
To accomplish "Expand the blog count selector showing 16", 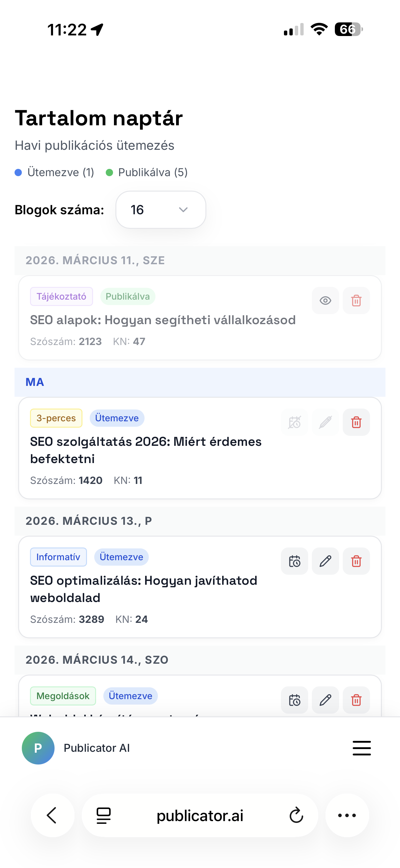I will [x=161, y=210].
